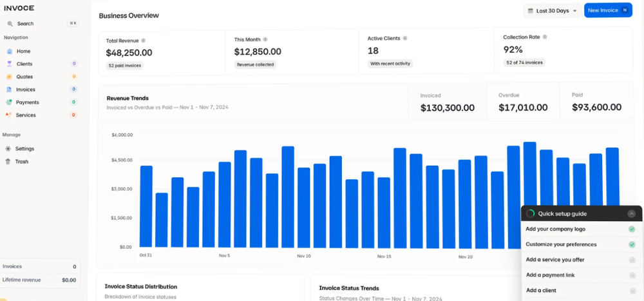Click the Home icon in the sidebar
Image resolution: width=644 pixels, height=301 pixels.
[x=9, y=51]
